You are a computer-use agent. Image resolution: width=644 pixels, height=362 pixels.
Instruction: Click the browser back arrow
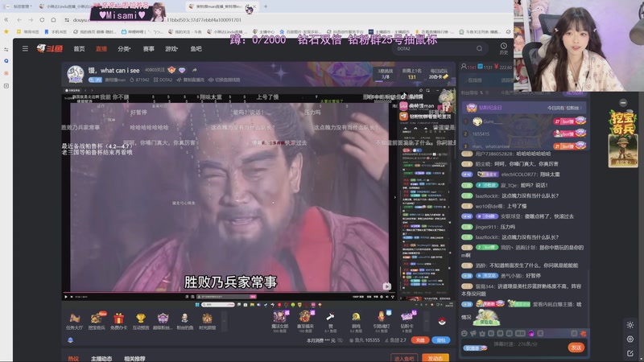click(19, 19)
